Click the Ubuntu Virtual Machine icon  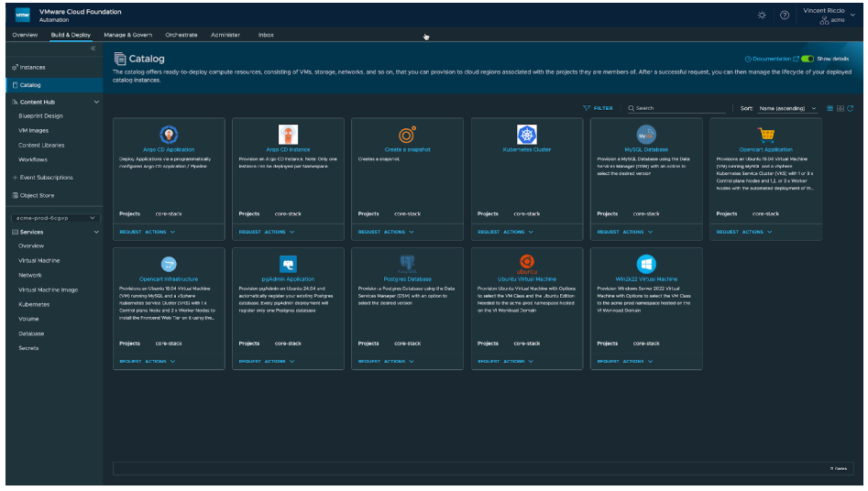click(x=527, y=264)
